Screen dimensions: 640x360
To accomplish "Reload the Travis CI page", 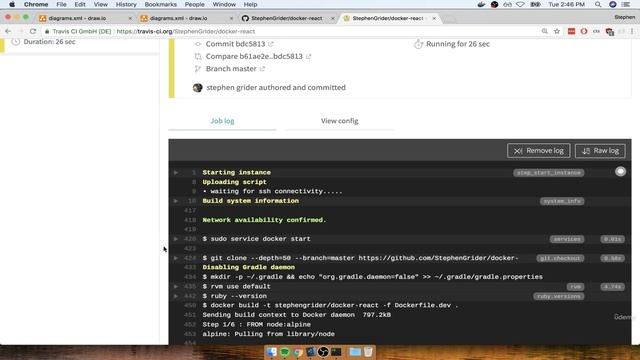I will click(33, 31).
